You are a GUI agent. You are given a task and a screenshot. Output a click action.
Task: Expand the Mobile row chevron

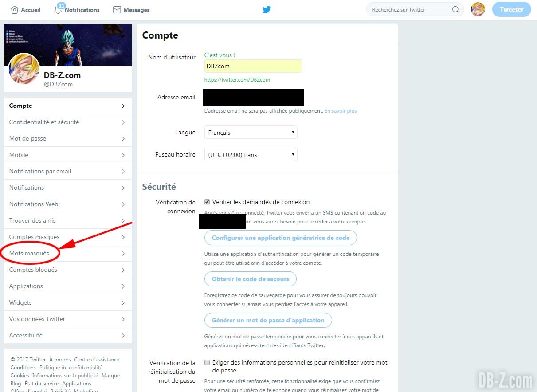pos(123,155)
